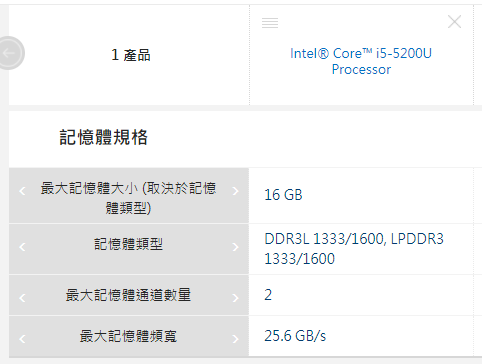Click the 25.6 GB/s bandwidth value

coord(295,336)
